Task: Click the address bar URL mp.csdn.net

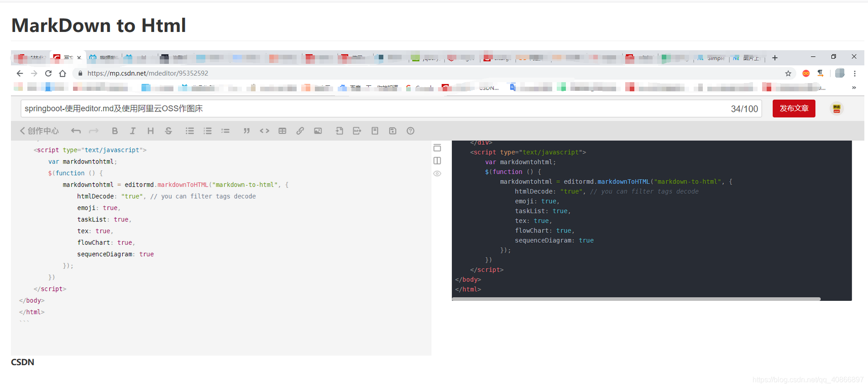Action: pos(148,73)
